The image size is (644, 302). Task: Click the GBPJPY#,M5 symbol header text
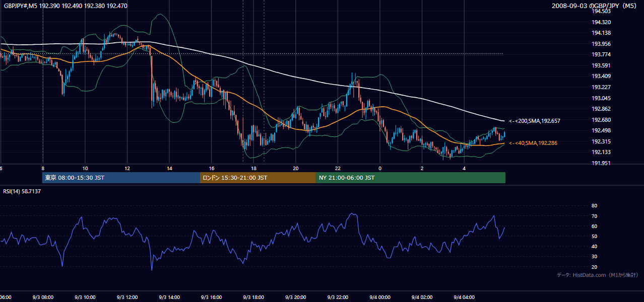pos(66,6)
